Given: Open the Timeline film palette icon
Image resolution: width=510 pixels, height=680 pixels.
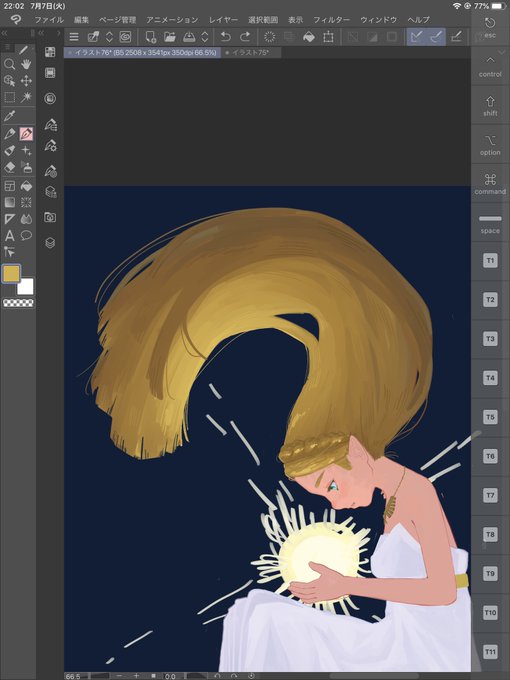Looking at the screenshot, I should coord(50,73).
